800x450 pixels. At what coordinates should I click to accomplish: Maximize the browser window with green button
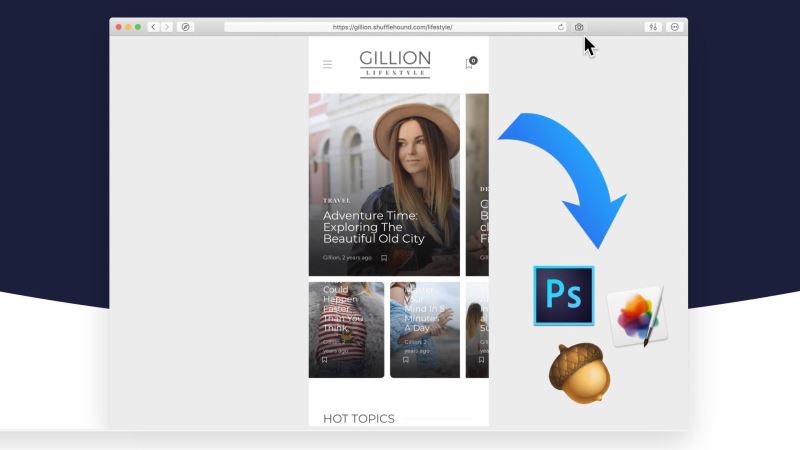(138, 27)
